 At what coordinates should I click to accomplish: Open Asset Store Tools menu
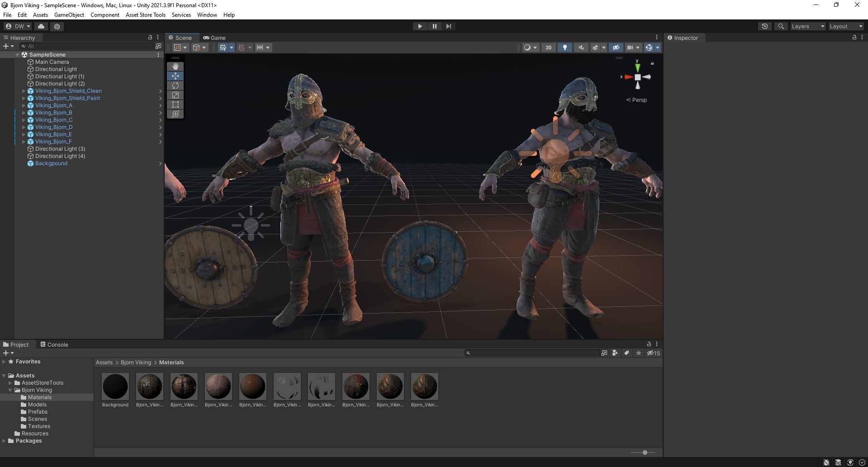[146, 15]
